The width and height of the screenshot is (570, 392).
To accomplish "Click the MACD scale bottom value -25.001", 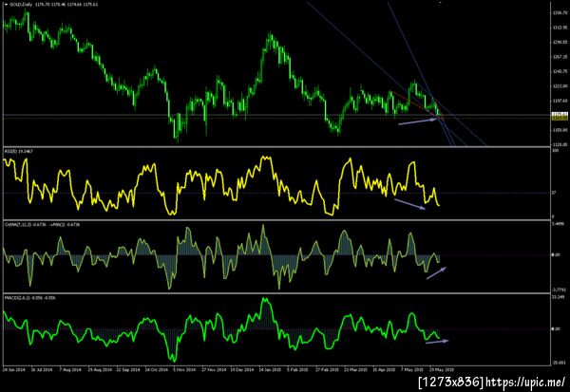I will [559, 363].
